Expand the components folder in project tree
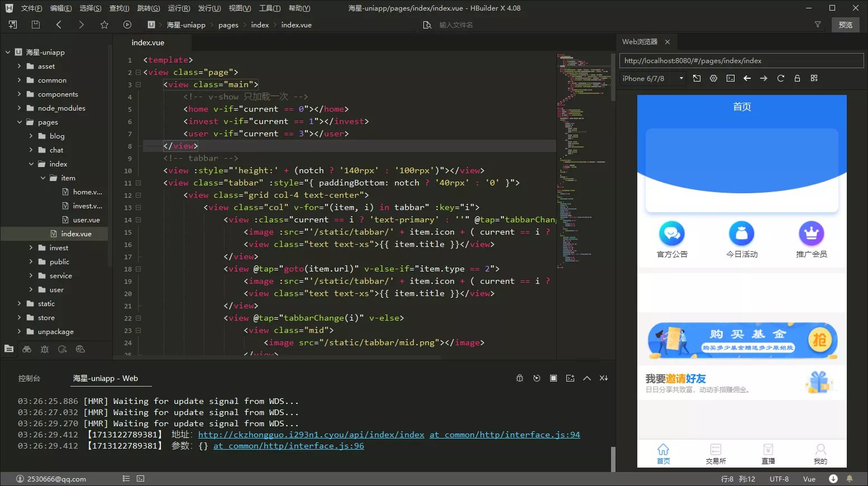Viewport: 868px width, 486px height. pos(20,94)
